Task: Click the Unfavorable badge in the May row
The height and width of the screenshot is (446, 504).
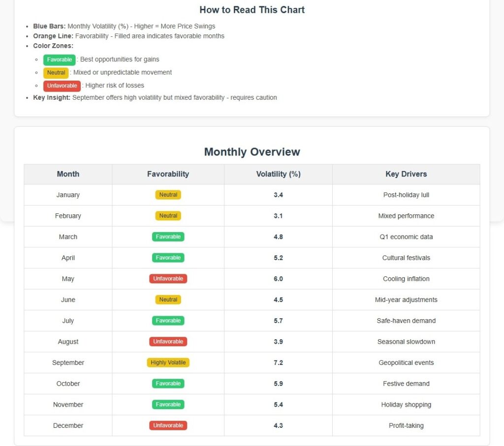Action: (168, 279)
